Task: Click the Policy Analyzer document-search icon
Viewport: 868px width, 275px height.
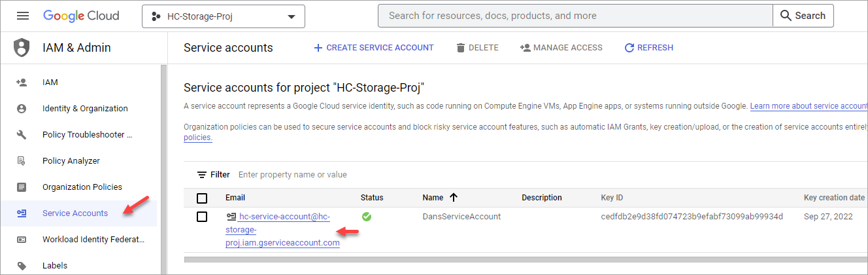Action: pyautogui.click(x=22, y=161)
